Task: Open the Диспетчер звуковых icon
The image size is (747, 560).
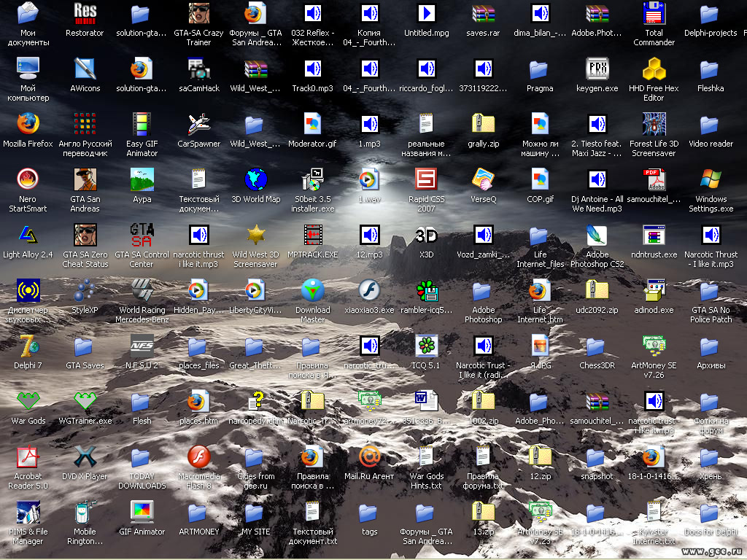Action: [28, 290]
